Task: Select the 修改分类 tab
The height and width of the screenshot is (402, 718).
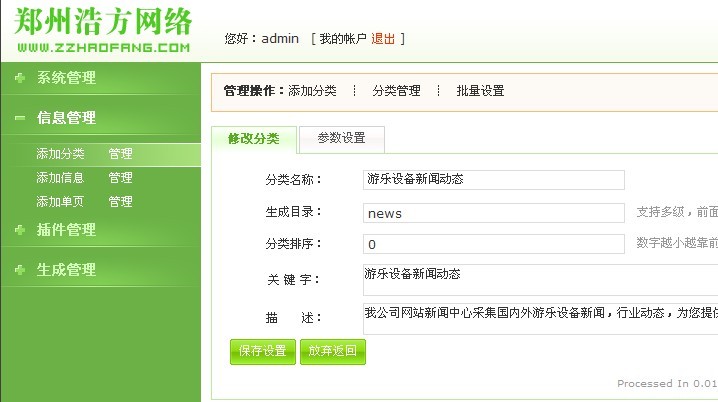Action: 254,139
